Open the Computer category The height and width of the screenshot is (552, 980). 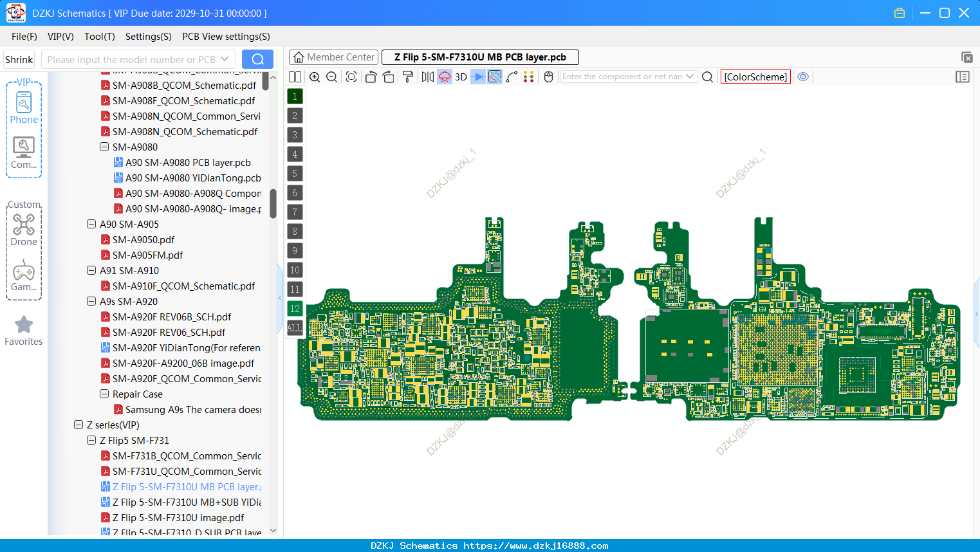coord(24,153)
